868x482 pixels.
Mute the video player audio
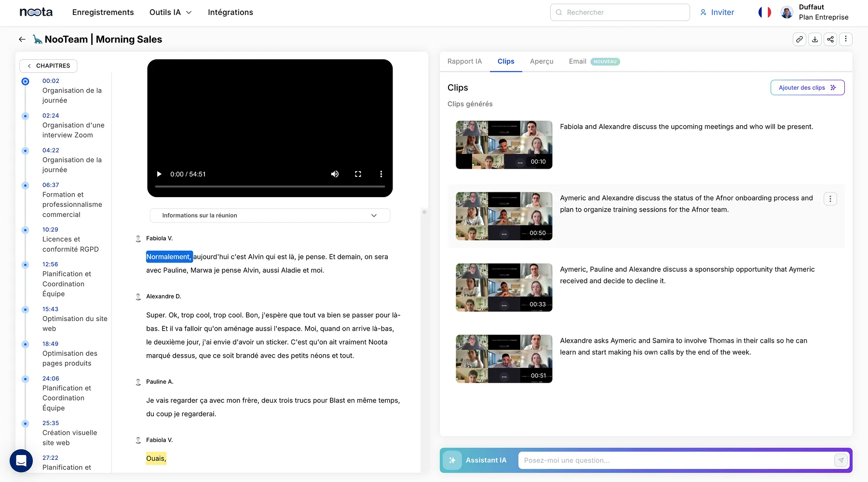point(335,174)
